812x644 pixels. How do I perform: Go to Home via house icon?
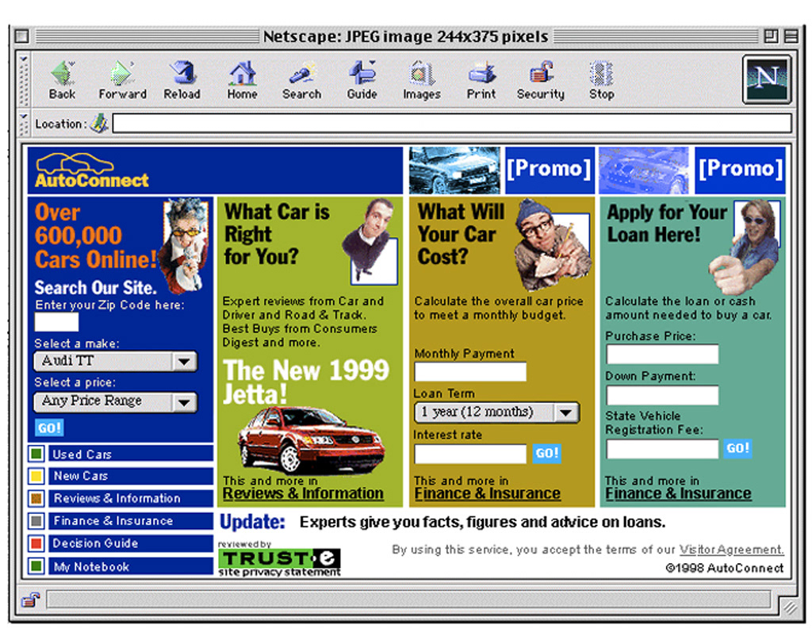click(x=242, y=74)
